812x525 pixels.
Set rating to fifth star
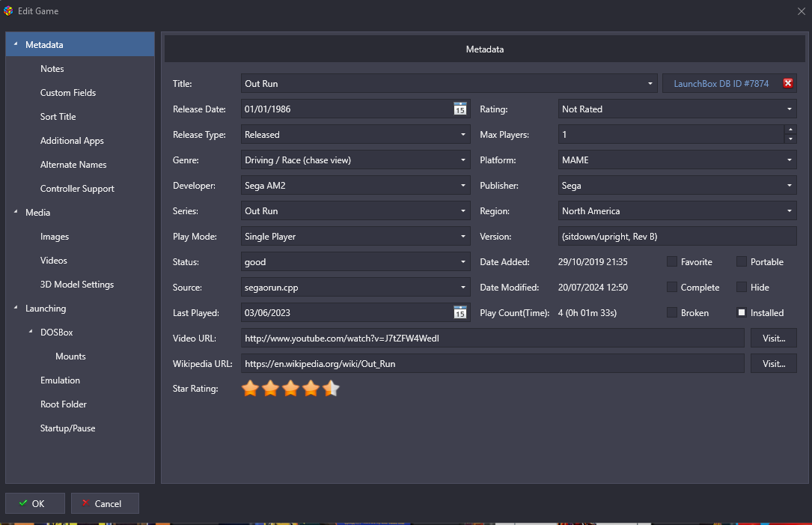tap(331, 388)
